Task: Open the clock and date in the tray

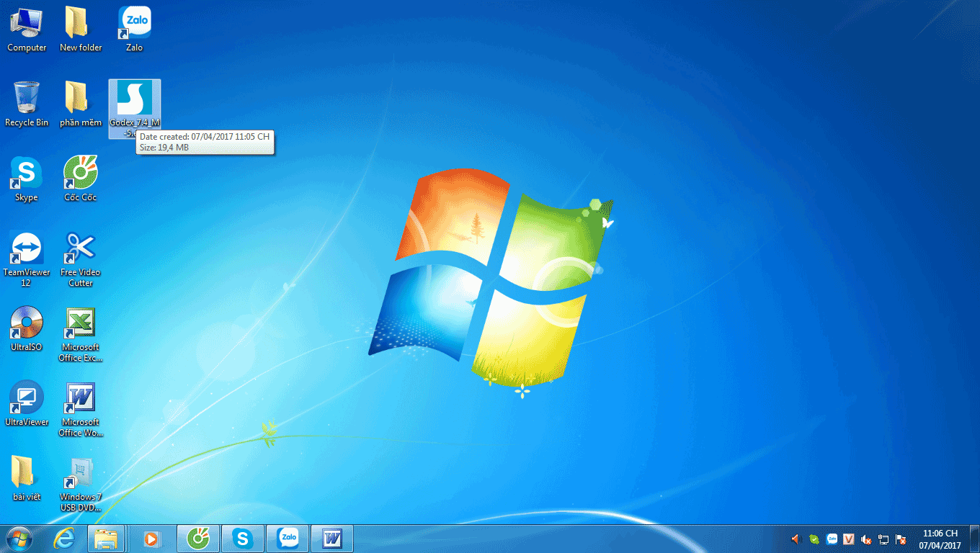Action: [x=940, y=539]
